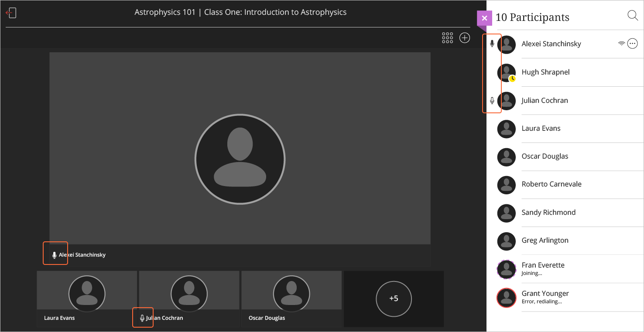Open Alexei Stanchinsky's more options button
This screenshot has height=332, width=644.
(x=632, y=44)
